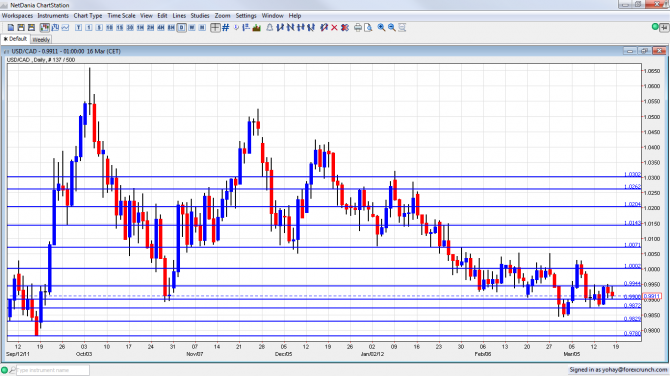Click the zoom out magnifier icon
The image size is (670, 376).
[392, 28]
